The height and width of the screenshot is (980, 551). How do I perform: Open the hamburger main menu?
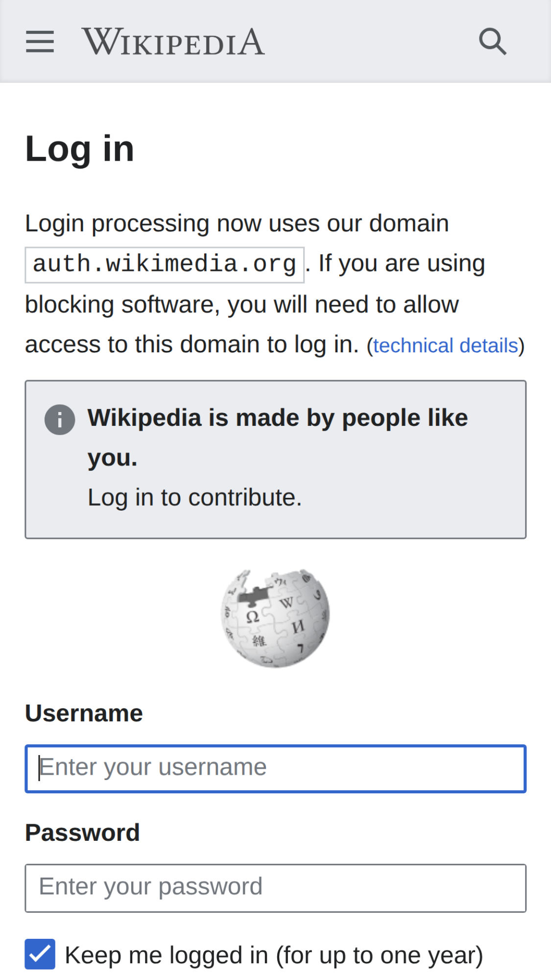click(40, 42)
